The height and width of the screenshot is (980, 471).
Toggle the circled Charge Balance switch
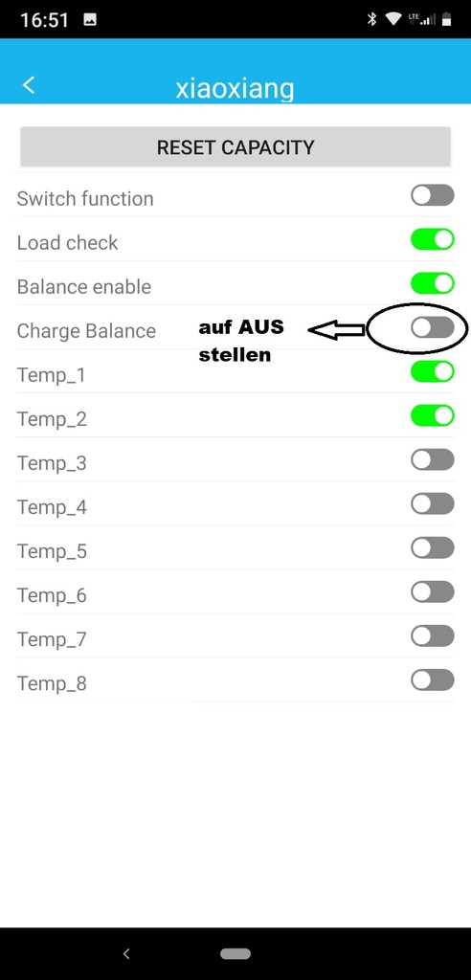click(432, 327)
